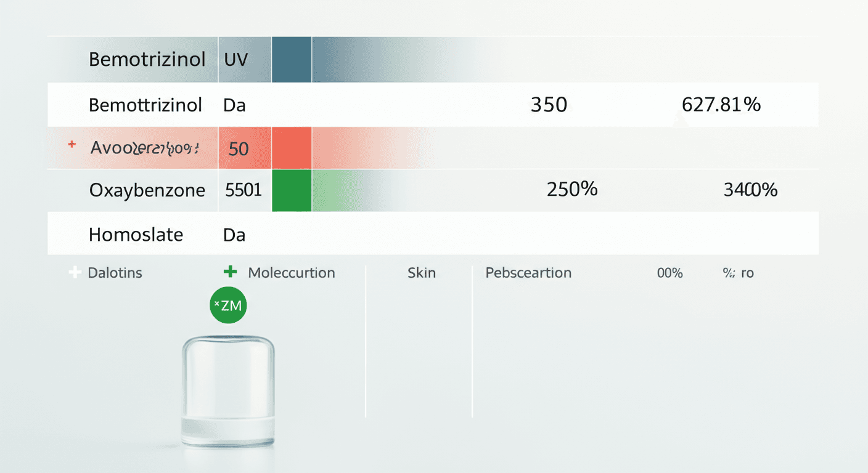The width and height of the screenshot is (868, 473).
Task: Select the Homoslate row name
Action: [x=136, y=235]
